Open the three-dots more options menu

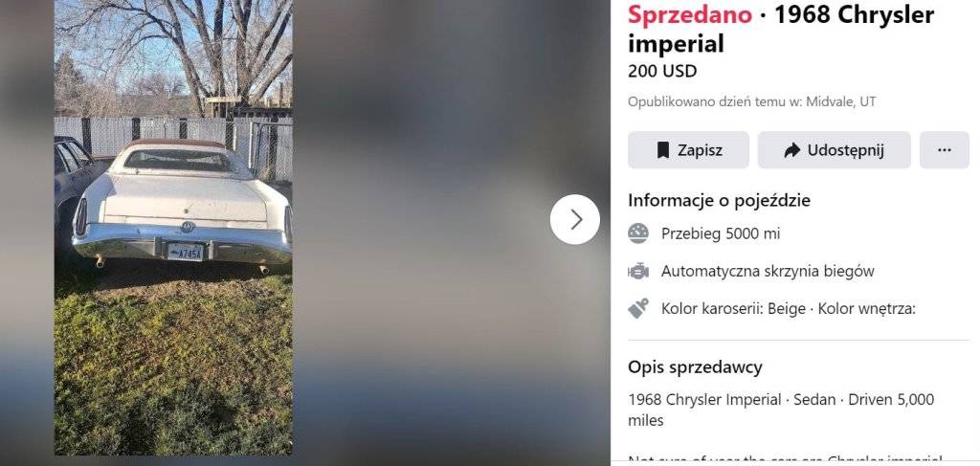[945, 150]
